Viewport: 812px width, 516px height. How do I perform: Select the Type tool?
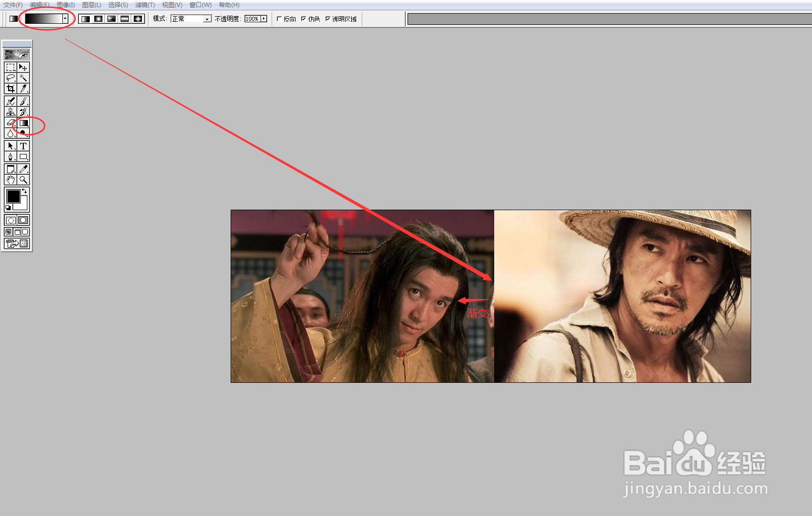pyautogui.click(x=23, y=146)
